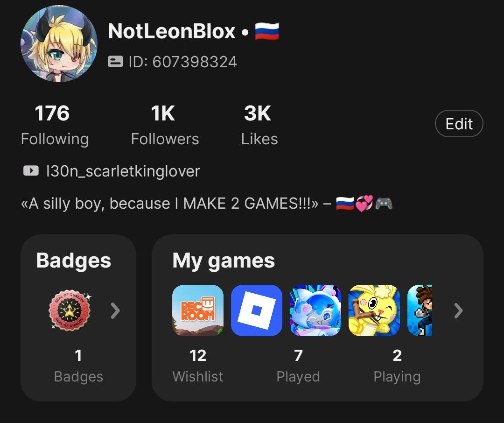Viewport: 504px width, 423px height.
Task: Tap the ID card icon
Action: click(115, 62)
